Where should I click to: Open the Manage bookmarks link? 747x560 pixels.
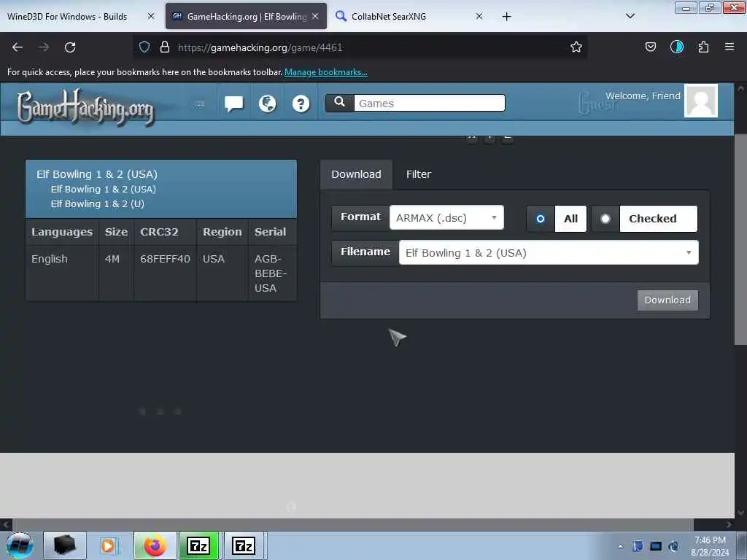pos(326,72)
